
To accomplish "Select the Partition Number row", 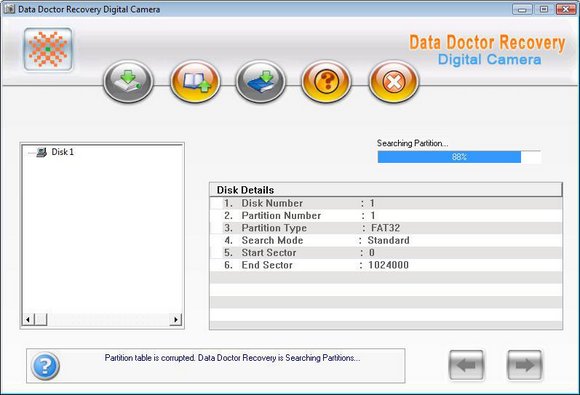I will (x=386, y=216).
